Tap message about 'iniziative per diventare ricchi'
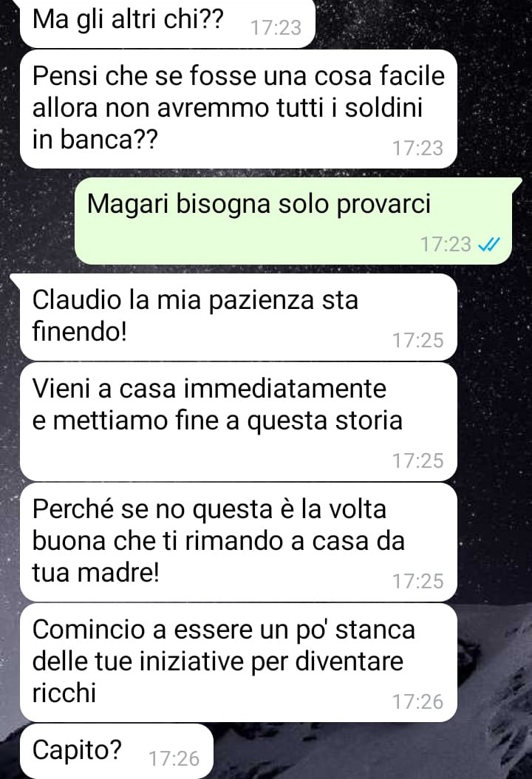 (239, 663)
